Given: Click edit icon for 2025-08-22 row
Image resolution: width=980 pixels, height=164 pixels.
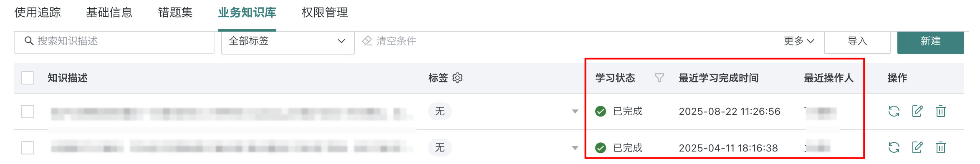Looking at the screenshot, I should pyautogui.click(x=917, y=111).
